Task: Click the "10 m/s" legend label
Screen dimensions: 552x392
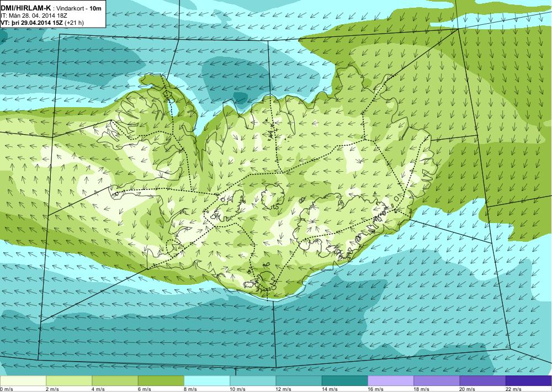Action: click(x=237, y=389)
